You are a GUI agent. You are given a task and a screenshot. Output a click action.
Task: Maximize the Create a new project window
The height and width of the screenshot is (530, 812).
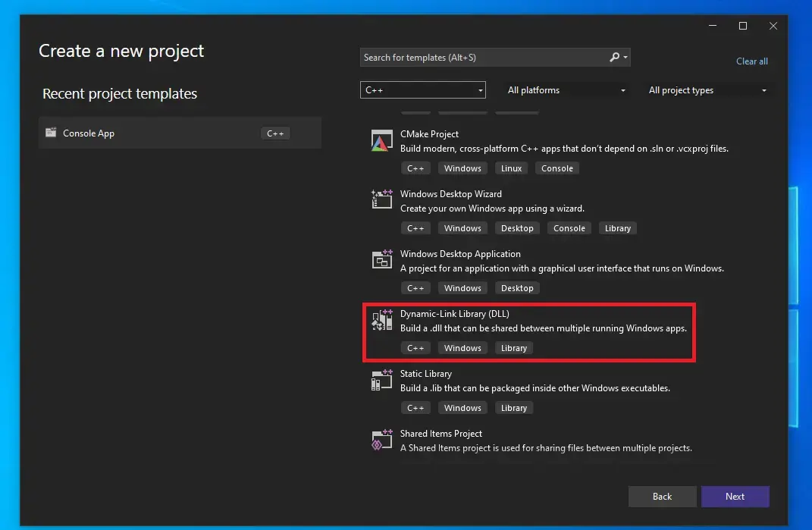click(x=742, y=26)
